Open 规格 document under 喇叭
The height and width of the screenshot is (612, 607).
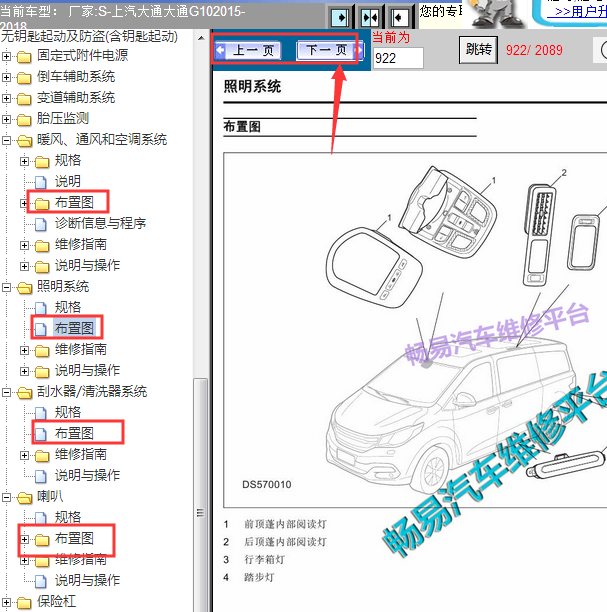pyautogui.click(x=68, y=517)
